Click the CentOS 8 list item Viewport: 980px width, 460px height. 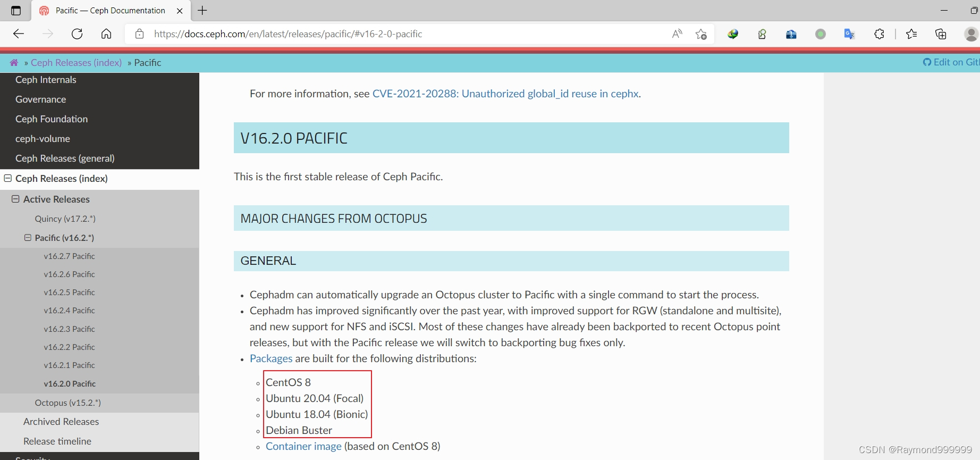coord(288,382)
